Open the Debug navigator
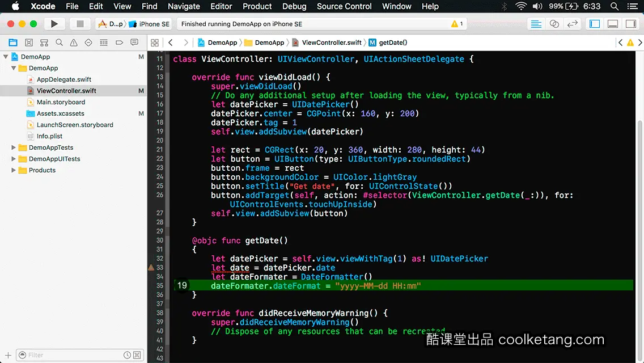The image size is (644, 363). click(104, 43)
